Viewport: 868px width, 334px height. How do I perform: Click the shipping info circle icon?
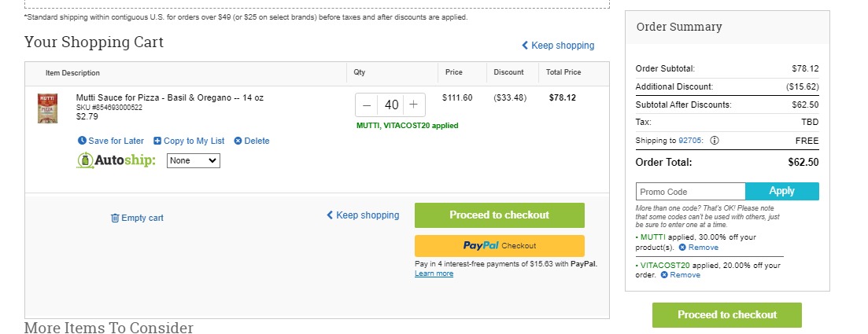[714, 141]
